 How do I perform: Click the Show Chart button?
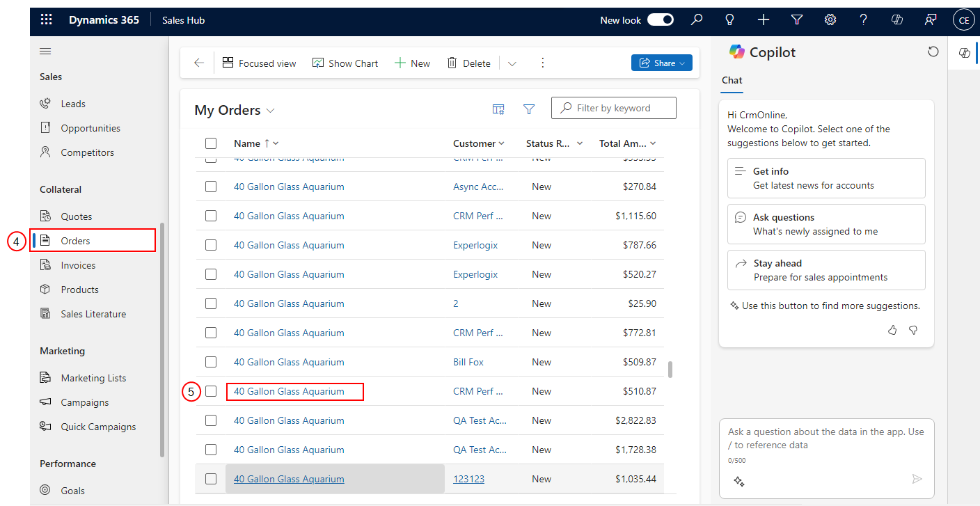click(345, 63)
